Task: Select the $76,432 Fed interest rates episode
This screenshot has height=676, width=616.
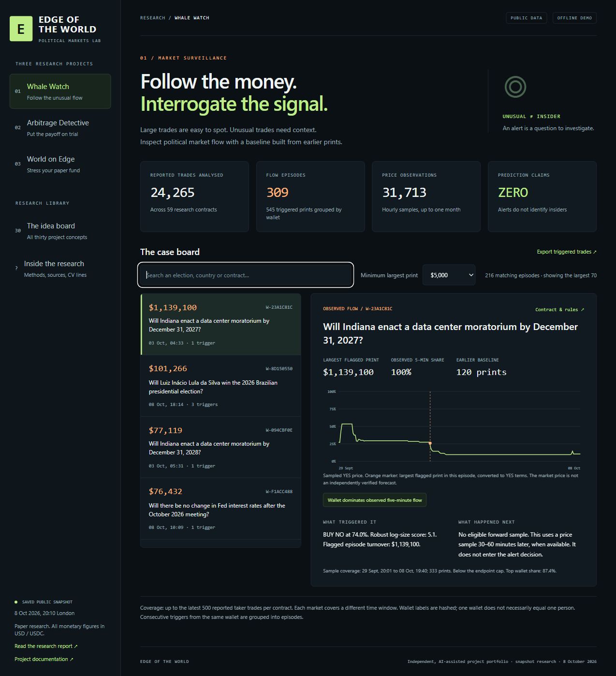Action: point(220,509)
